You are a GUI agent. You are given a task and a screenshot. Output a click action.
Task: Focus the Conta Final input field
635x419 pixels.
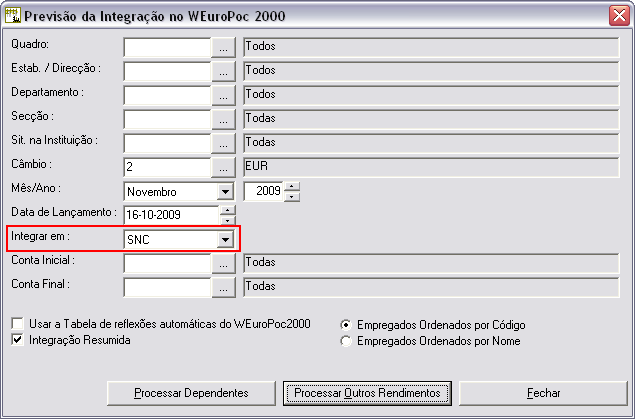[167, 287]
